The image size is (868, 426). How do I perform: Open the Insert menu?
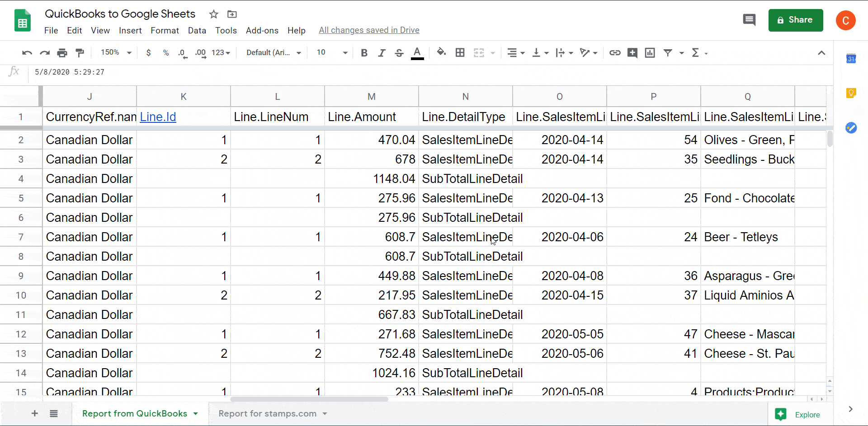coord(130,30)
